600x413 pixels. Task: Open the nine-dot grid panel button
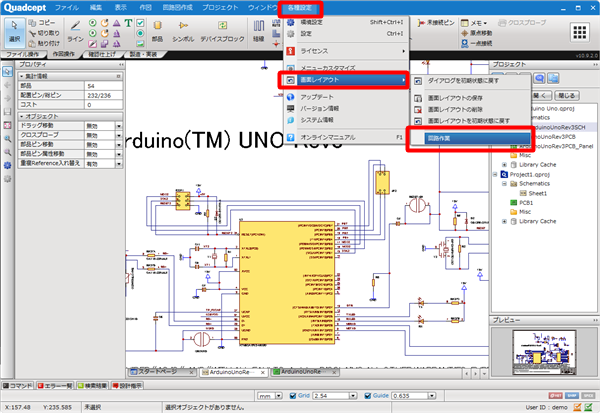580,32
